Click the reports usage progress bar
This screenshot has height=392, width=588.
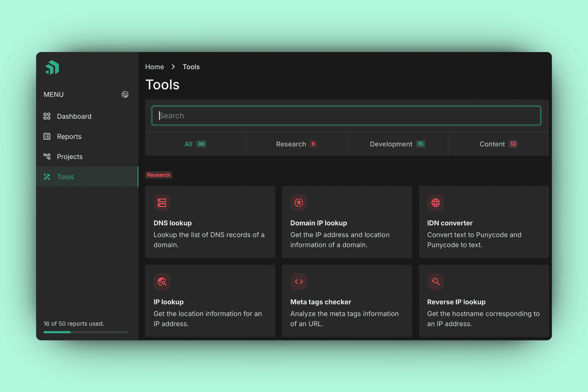pos(86,332)
